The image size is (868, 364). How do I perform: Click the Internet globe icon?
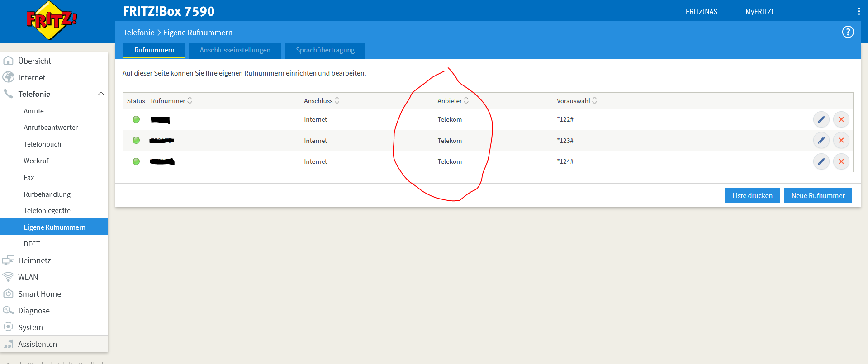point(8,77)
